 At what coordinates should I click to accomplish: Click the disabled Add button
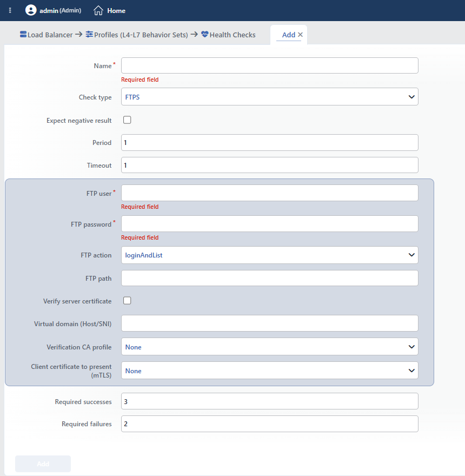(43, 464)
